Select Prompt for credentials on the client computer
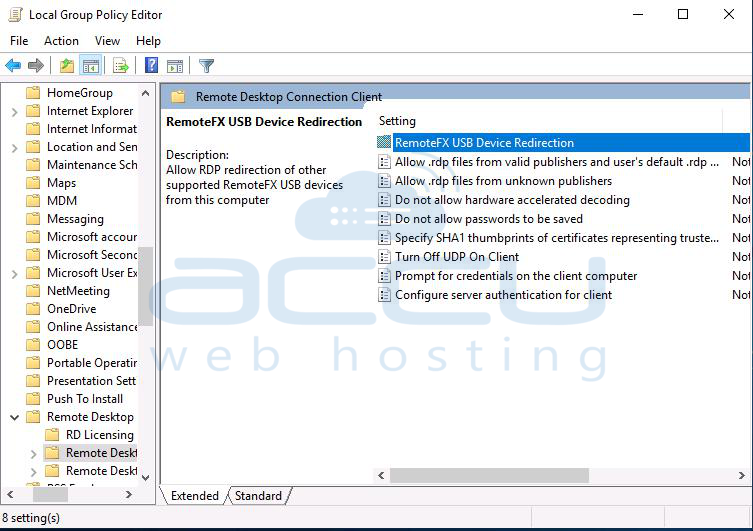 (x=516, y=276)
